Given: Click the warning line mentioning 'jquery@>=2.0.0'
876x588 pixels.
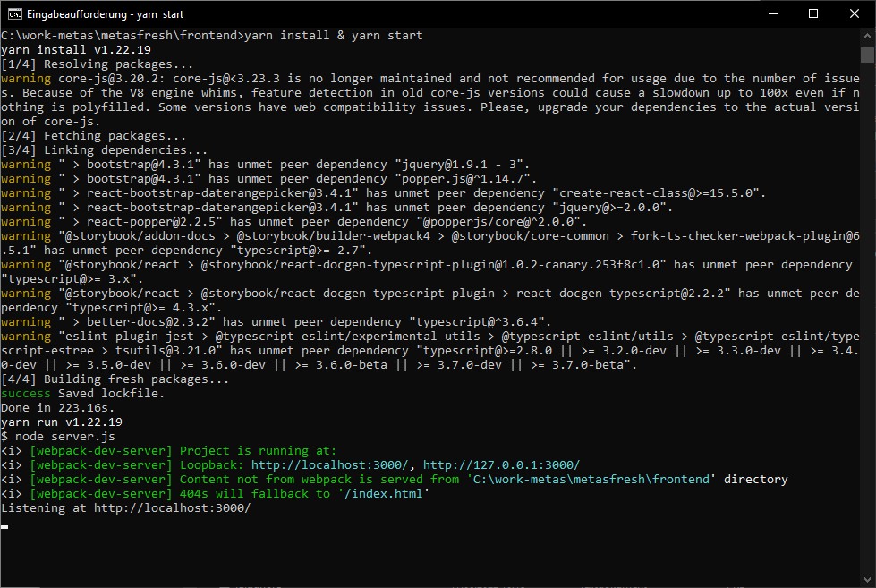Looking at the screenshot, I should click(336, 208).
